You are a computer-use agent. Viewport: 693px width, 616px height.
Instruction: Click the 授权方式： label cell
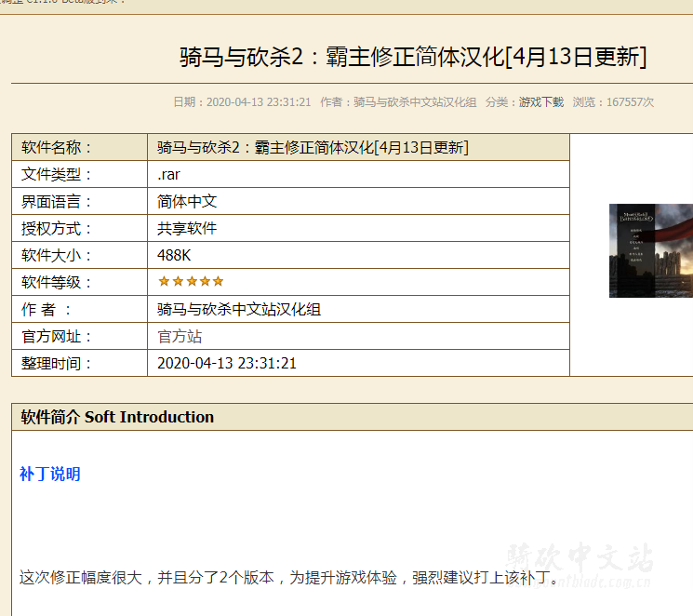[80, 229]
